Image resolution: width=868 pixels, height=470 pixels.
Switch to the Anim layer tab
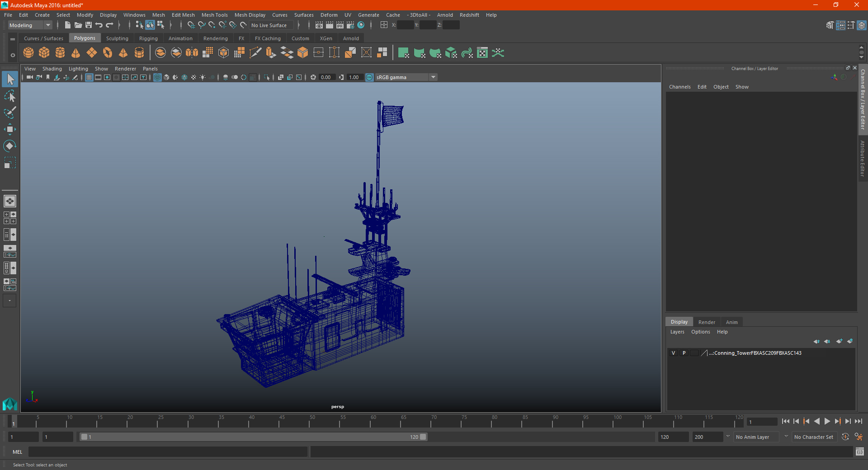click(731, 322)
